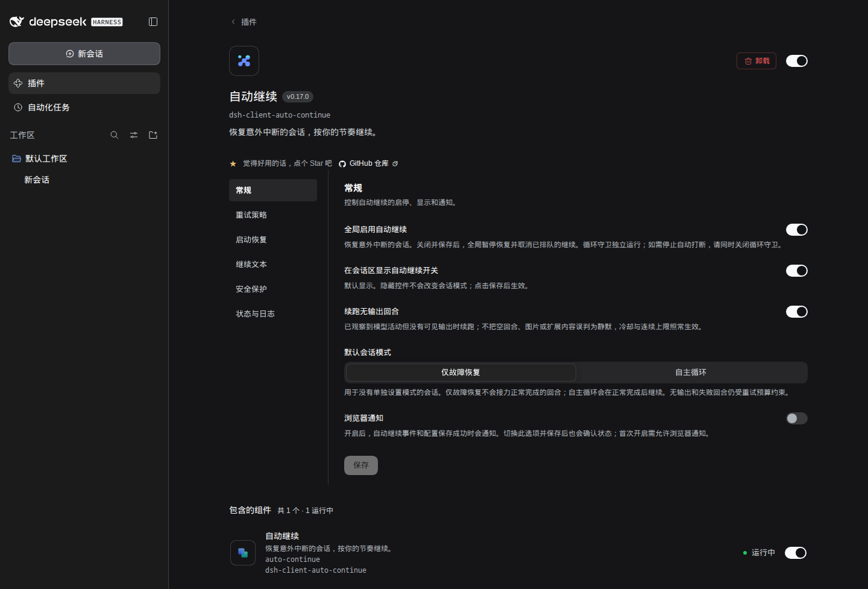Start a 新会话 with the top button

pyautogui.click(x=84, y=54)
